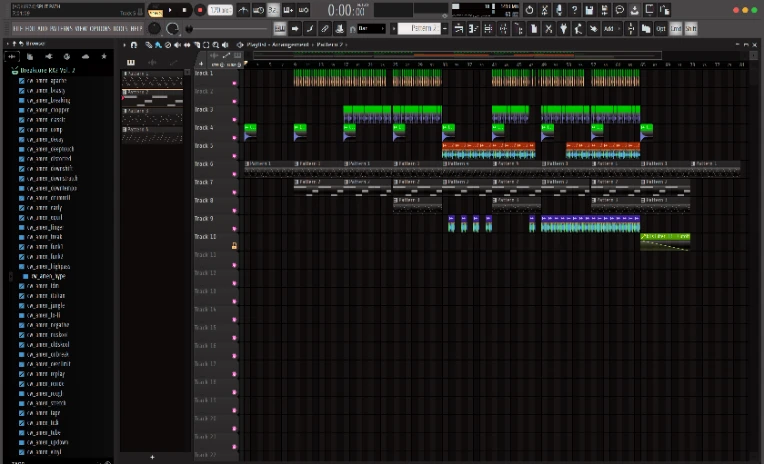The width and height of the screenshot is (764, 464).
Task: Click the song position slider handle
Action: (189, 29)
